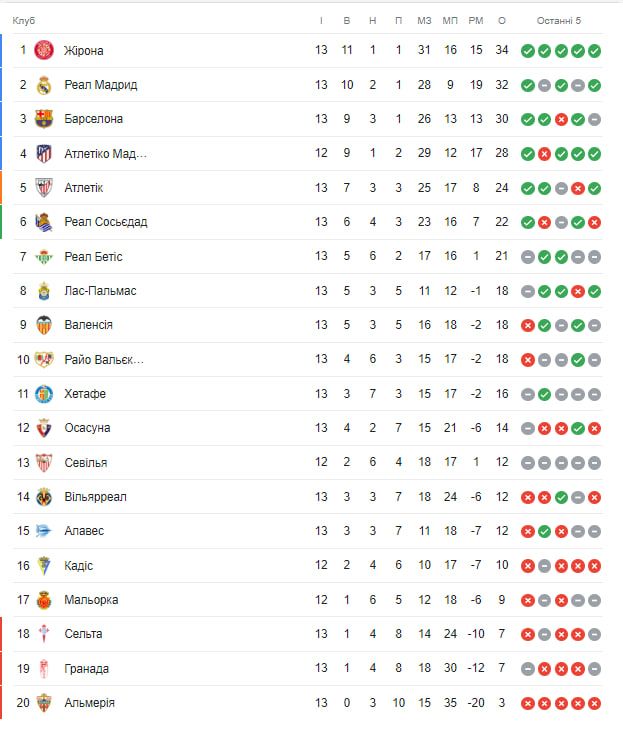Click the РМ goal difference header
623x736 pixels.
click(476, 20)
